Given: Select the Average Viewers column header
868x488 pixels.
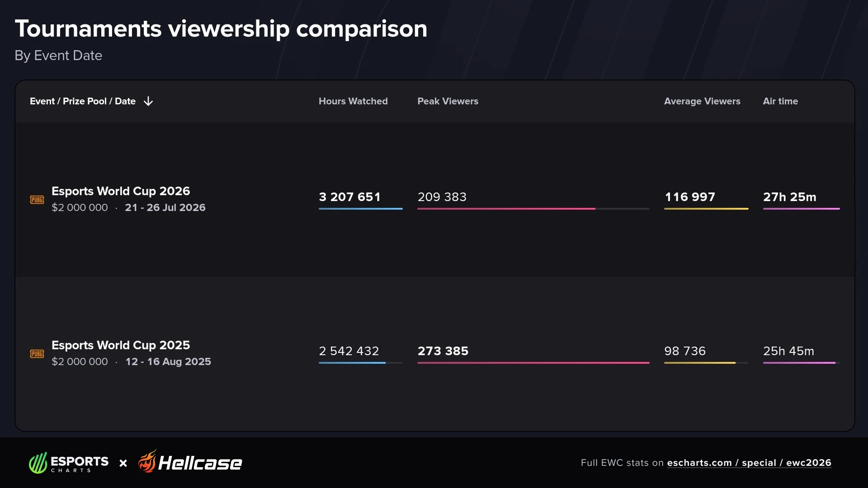Looking at the screenshot, I should pos(702,101).
